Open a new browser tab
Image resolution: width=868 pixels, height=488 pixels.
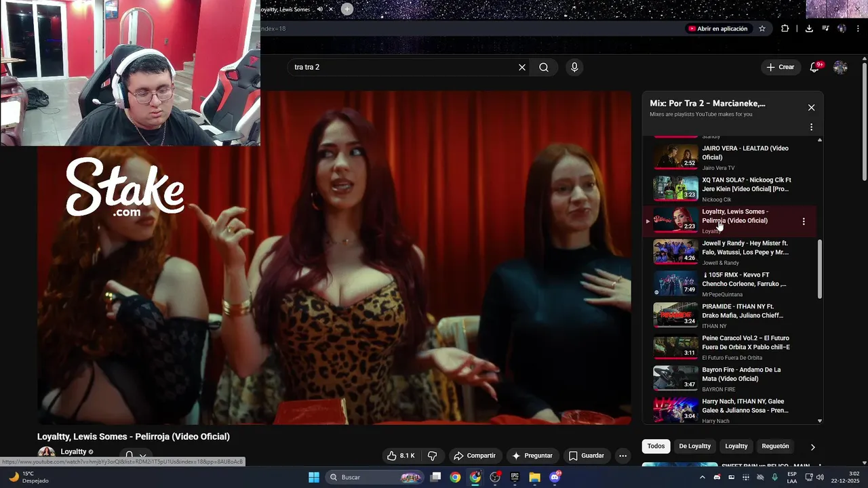pyautogui.click(x=347, y=9)
